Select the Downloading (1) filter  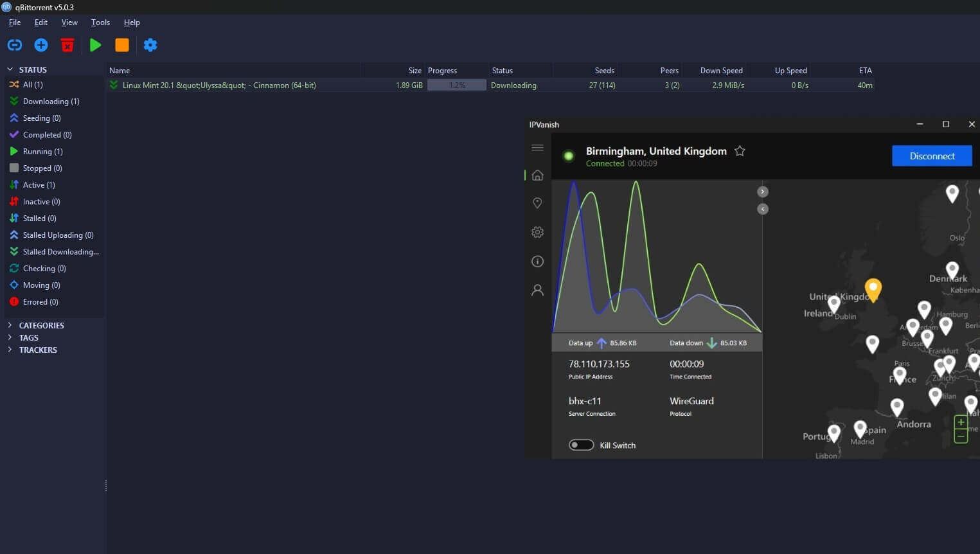(x=55, y=102)
